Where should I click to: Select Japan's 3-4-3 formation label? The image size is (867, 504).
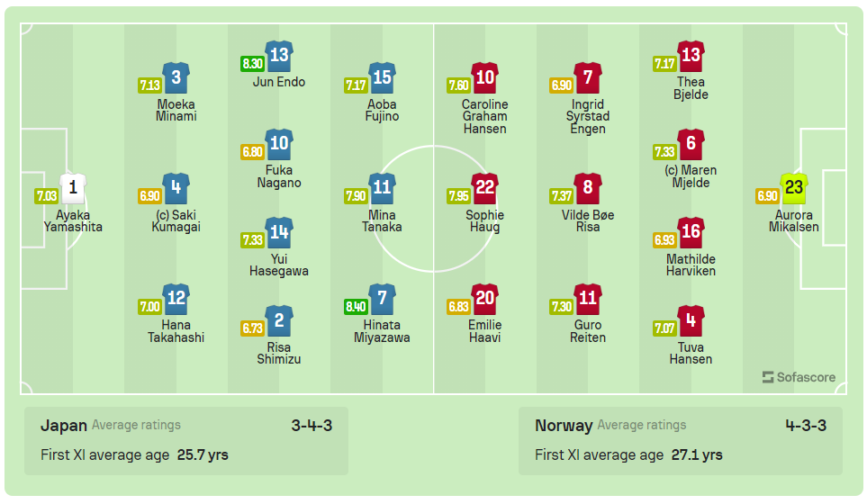(x=312, y=426)
